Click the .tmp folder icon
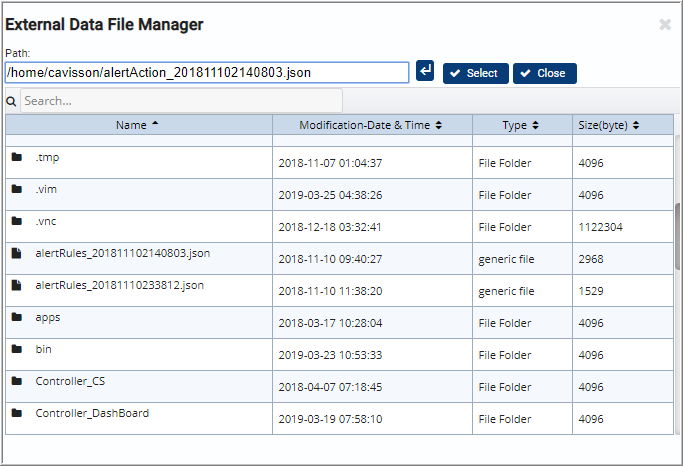 pyautogui.click(x=17, y=157)
